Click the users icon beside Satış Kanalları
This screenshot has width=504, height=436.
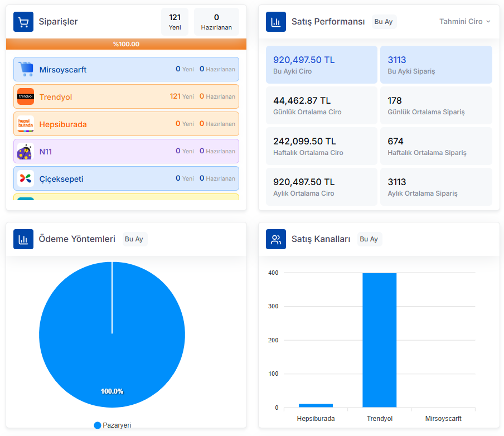click(x=276, y=239)
